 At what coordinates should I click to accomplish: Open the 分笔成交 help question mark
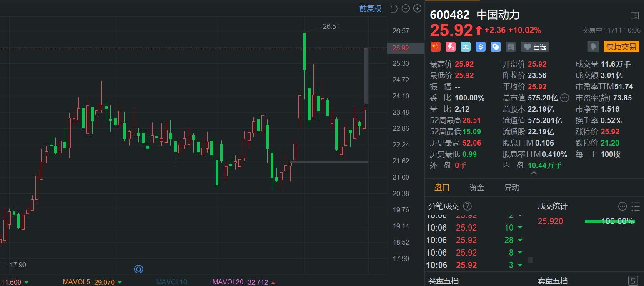467,206
